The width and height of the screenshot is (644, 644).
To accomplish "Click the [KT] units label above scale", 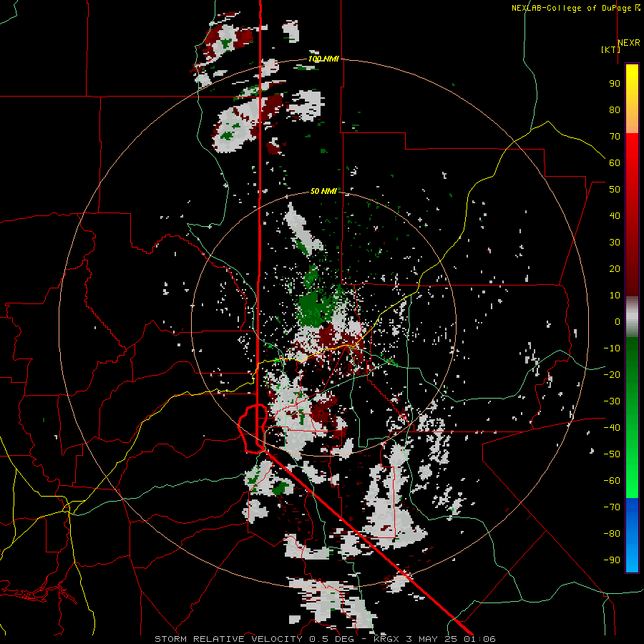I will coord(610,49).
